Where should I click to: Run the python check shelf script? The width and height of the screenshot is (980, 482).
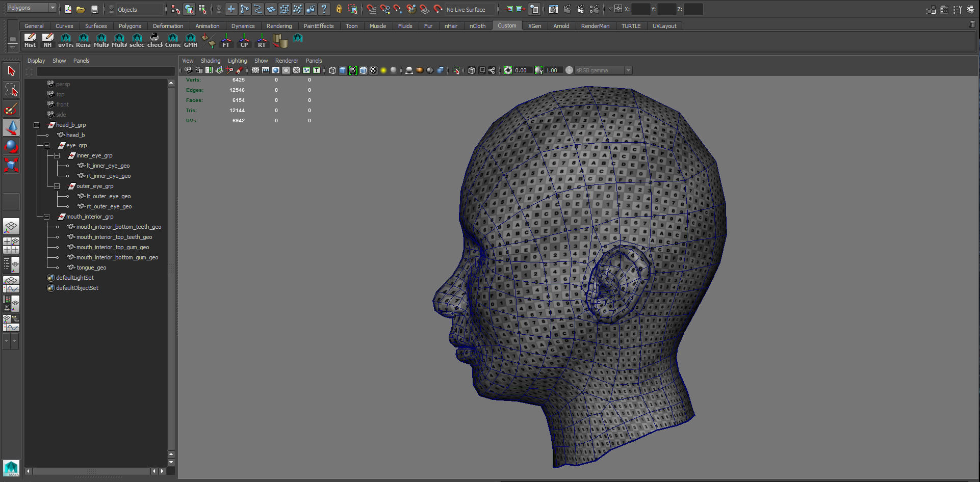point(154,40)
